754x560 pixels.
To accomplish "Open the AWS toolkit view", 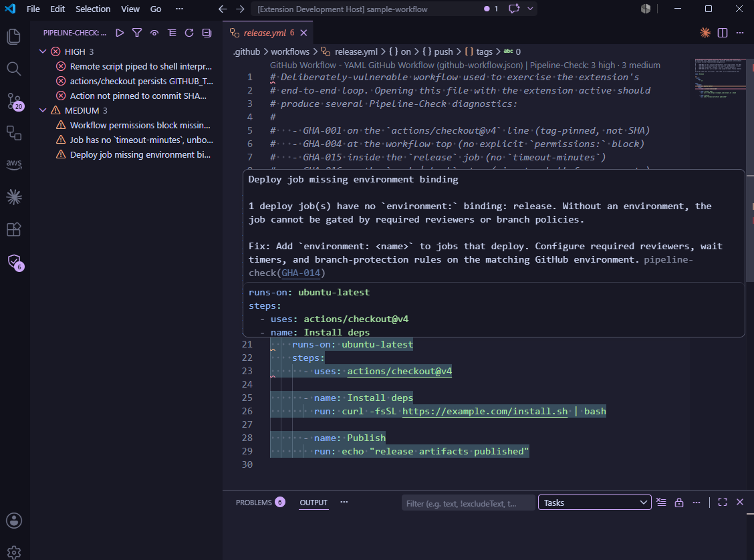I will click(x=14, y=164).
